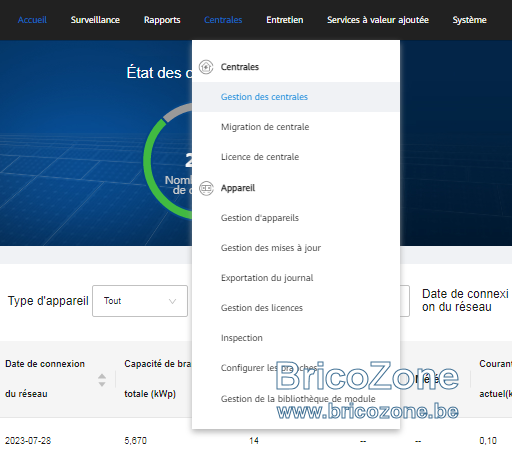The width and height of the screenshot is (512, 455).
Task: Sort by Date de connexion du réseau
Action: (102, 380)
